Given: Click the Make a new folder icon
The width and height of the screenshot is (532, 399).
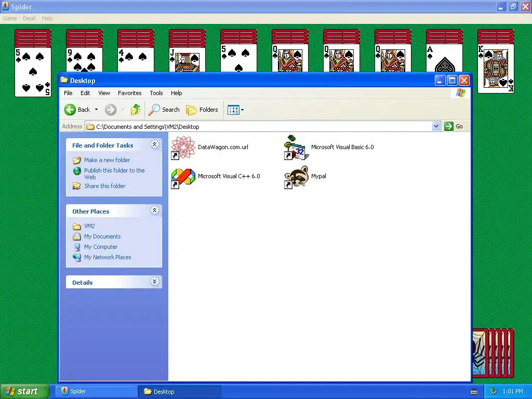Looking at the screenshot, I should (77, 160).
